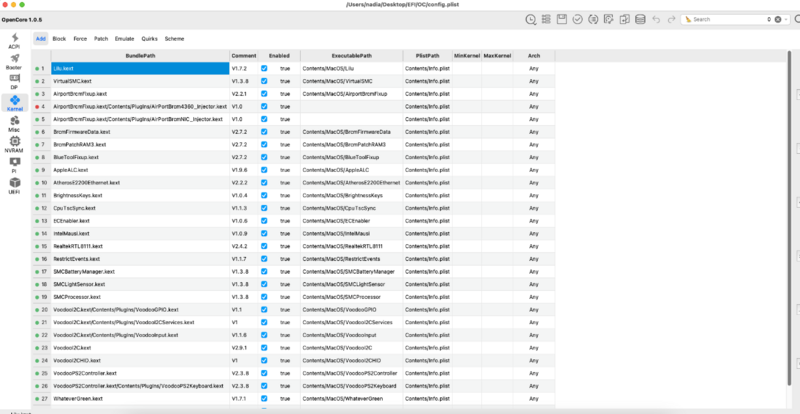Switch to the Emulate tab

click(124, 39)
